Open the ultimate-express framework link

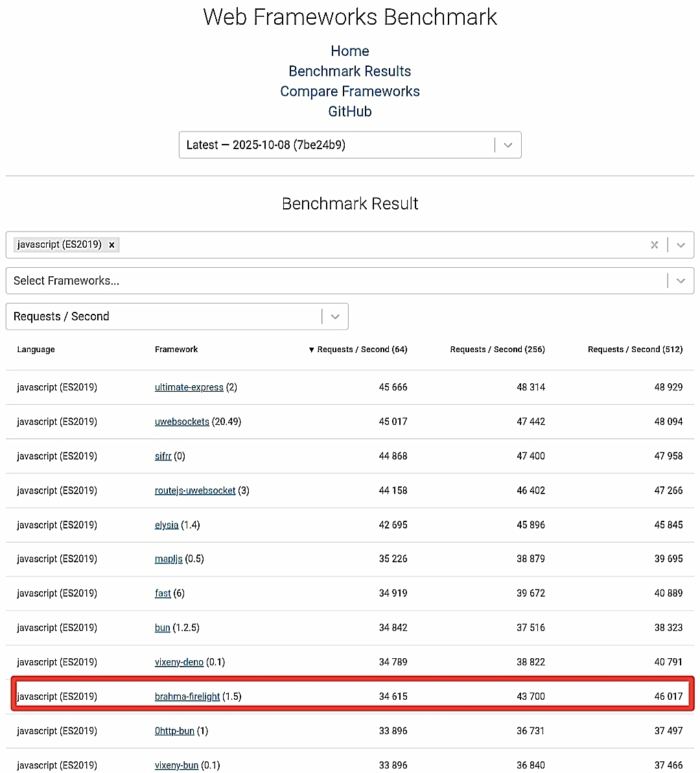click(x=189, y=387)
